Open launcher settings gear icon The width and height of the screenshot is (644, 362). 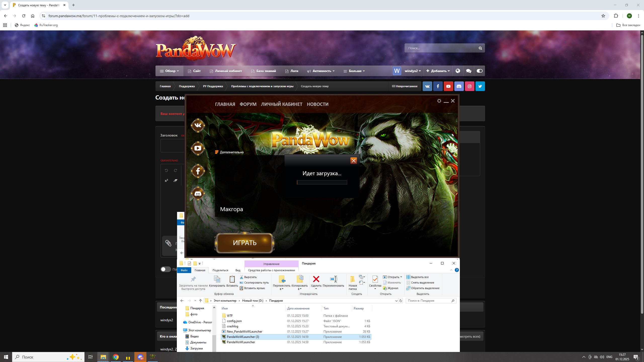(439, 101)
